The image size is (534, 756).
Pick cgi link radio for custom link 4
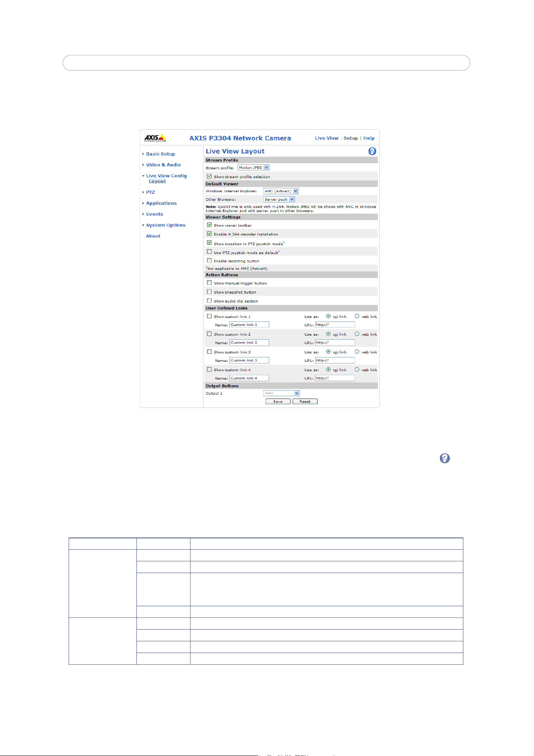pos(328,370)
